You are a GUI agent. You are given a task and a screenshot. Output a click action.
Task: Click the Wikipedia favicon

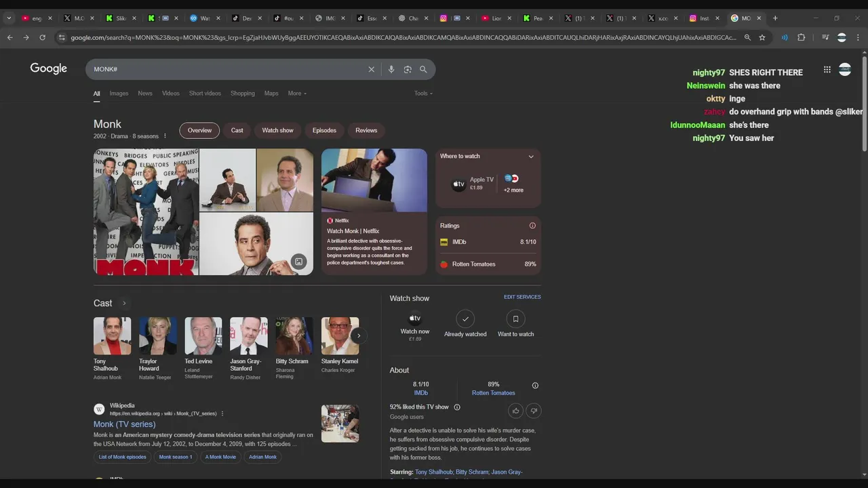pyautogui.click(x=99, y=409)
